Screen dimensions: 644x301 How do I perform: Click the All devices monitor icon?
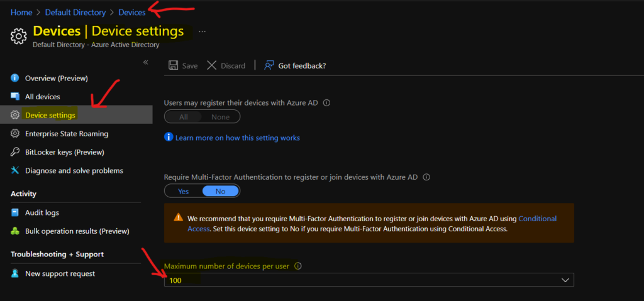[15, 97]
